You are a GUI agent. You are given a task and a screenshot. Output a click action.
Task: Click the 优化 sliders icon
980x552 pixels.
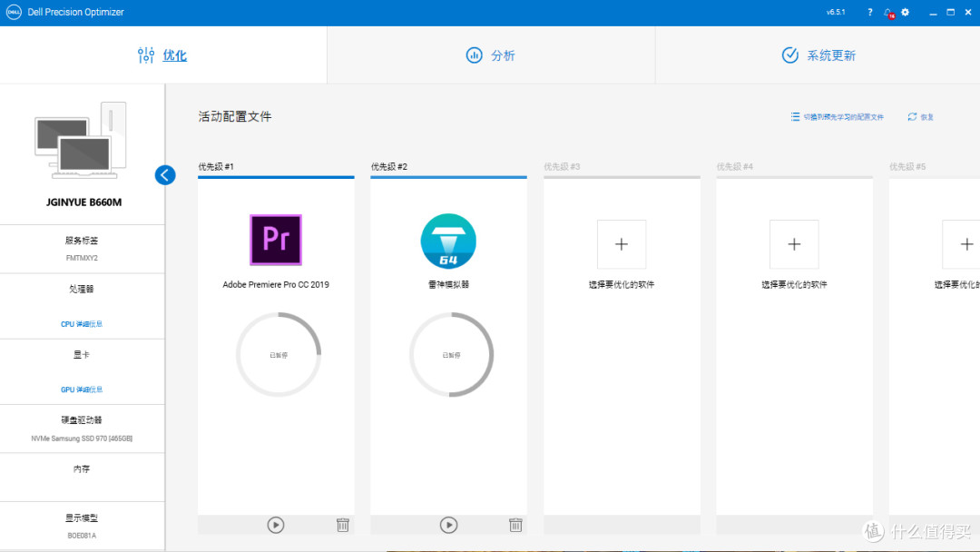pos(146,55)
